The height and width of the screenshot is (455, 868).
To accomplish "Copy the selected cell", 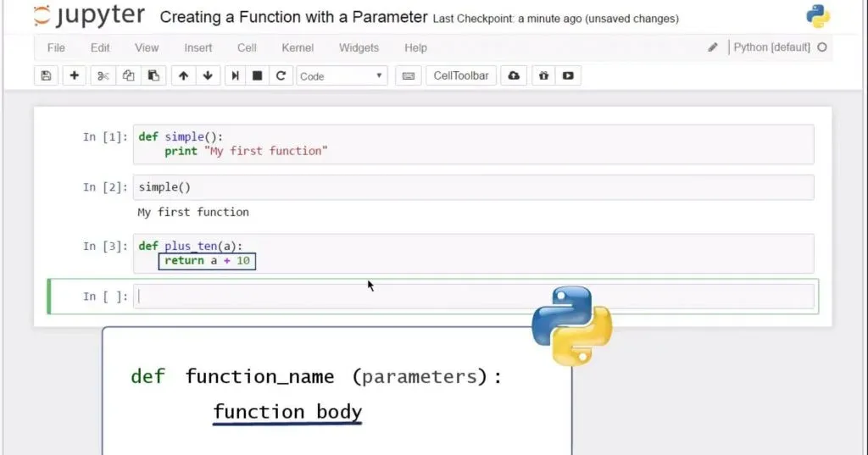I will click(128, 75).
